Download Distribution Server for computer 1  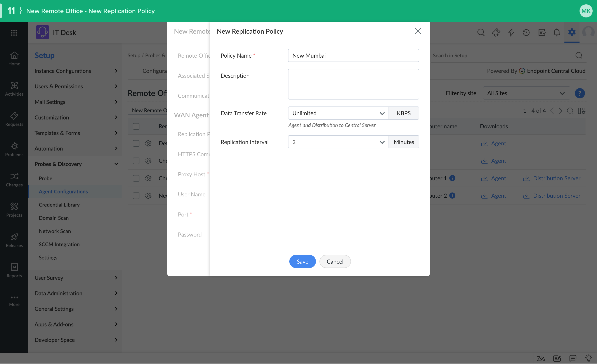pyautogui.click(x=552, y=178)
